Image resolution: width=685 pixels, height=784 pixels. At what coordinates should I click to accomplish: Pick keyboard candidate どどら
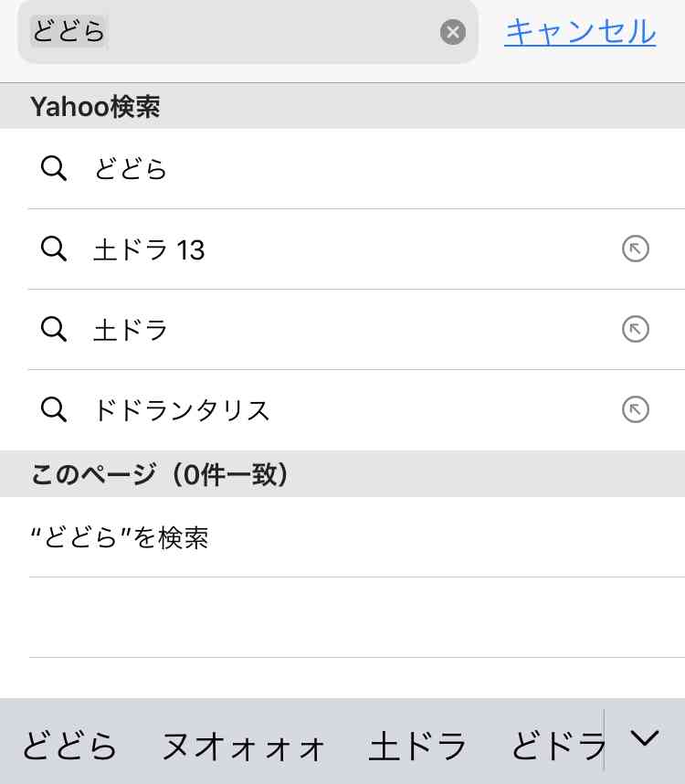coord(69,746)
